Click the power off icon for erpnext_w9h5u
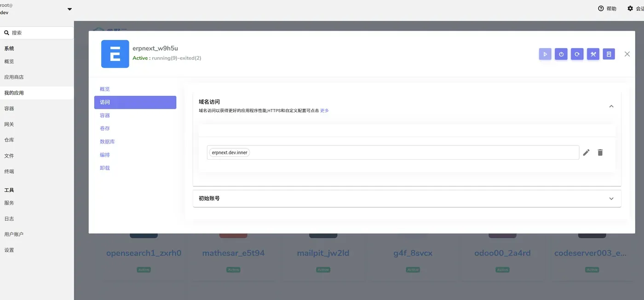 click(x=561, y=54)
